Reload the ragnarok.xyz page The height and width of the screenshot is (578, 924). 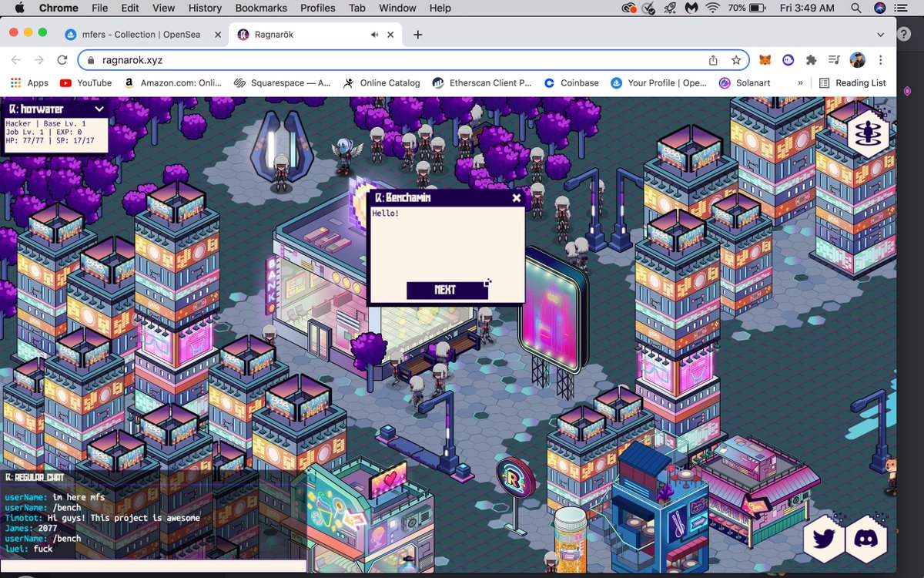point(62,60)
